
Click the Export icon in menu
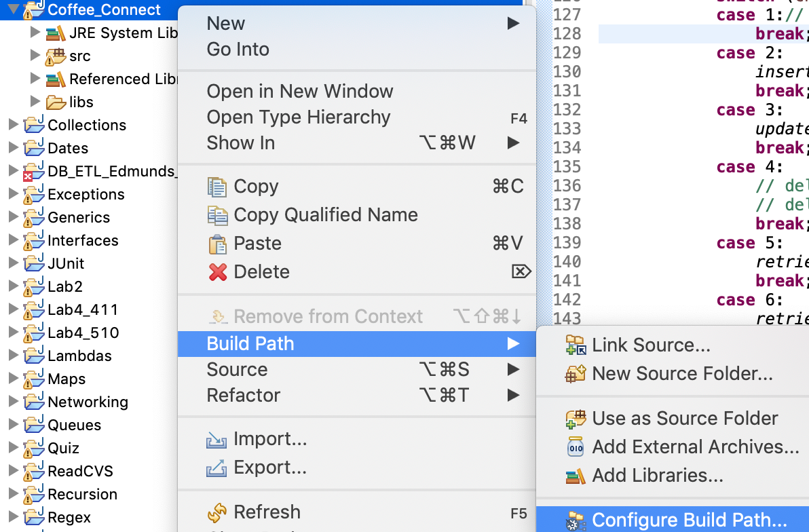pyautogui.click(x=217, y=468)
